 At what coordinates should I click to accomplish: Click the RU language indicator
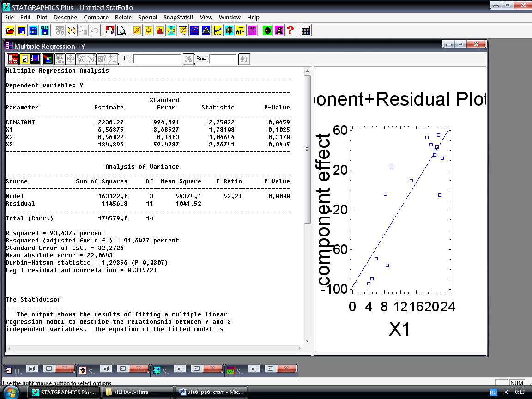493,393
